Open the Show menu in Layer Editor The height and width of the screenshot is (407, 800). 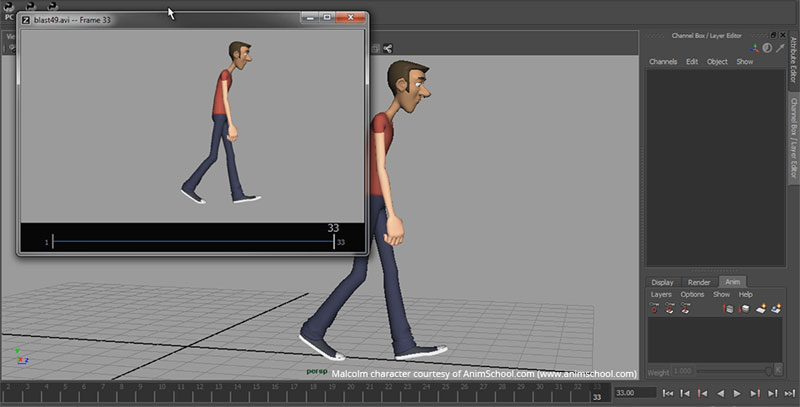[x=721, y=294]
